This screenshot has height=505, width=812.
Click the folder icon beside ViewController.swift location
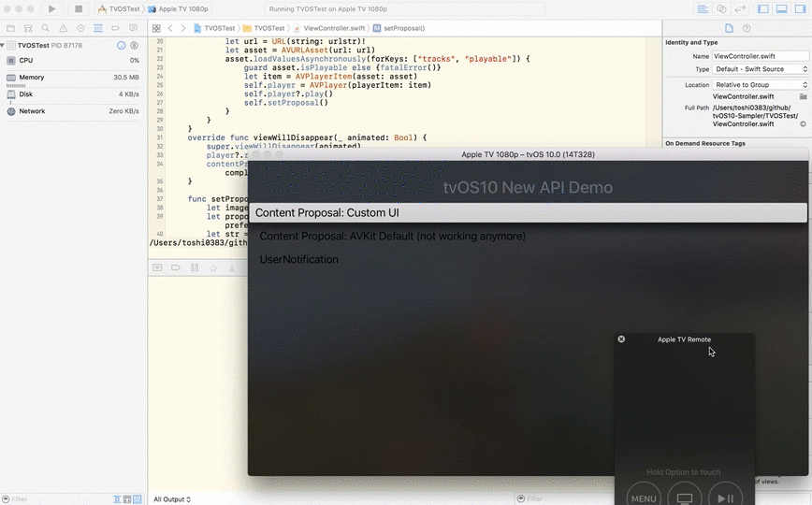[804, 96]
